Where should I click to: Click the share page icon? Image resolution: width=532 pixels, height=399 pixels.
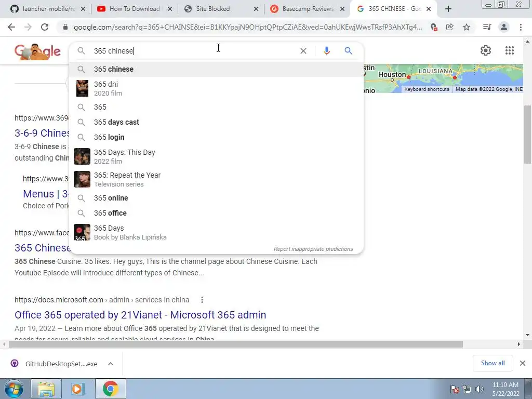pos(450,27)
